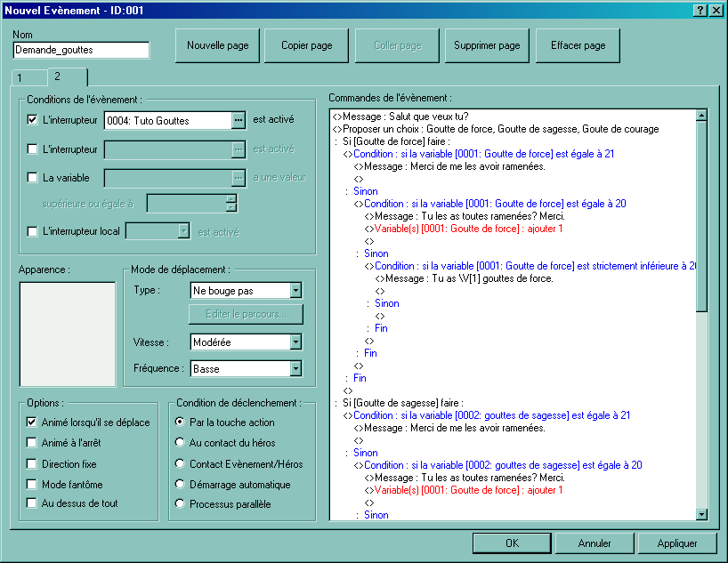Enable the L'interrupteur local checkbox

[33, 232]
